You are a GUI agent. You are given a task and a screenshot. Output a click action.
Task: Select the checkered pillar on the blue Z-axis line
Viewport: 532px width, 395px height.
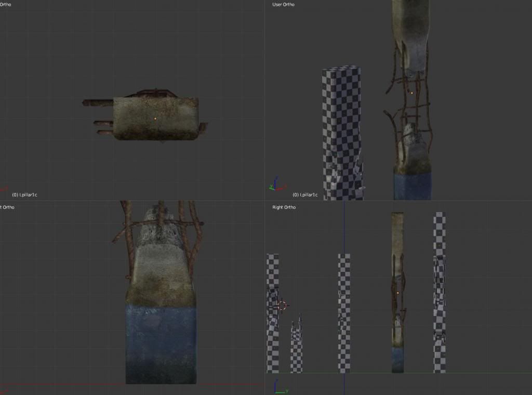pyautogui.click(x=343, y=312)
